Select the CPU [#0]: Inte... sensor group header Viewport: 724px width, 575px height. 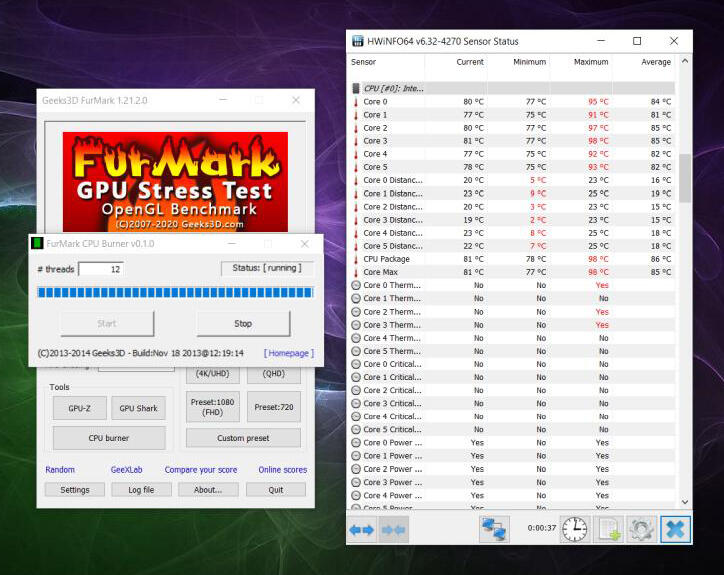513,88
